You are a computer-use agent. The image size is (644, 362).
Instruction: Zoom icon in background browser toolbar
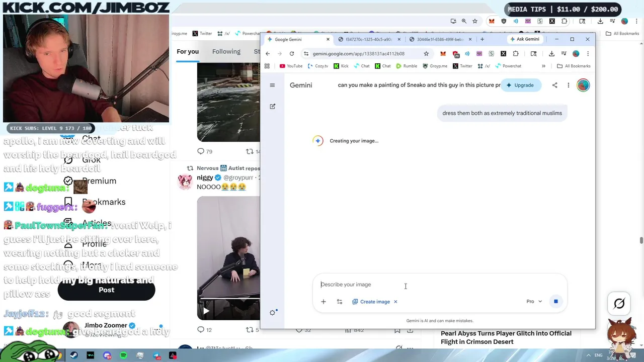tap(464, 21)
